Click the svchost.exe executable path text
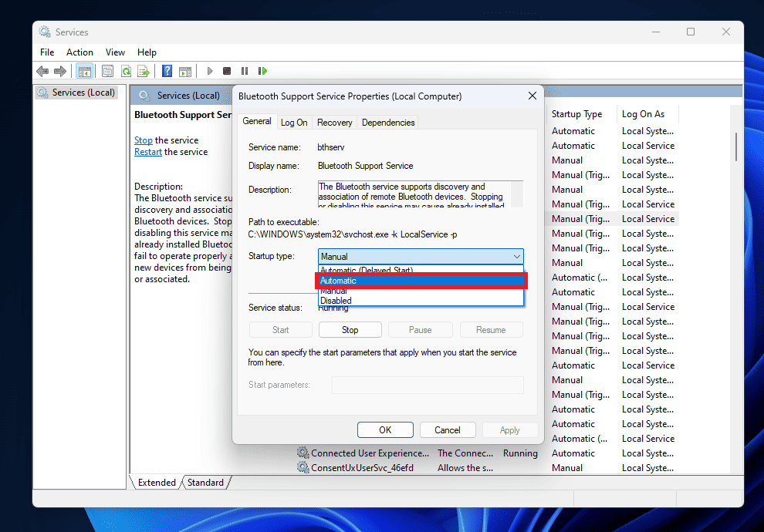Screen dimensions: 764x532 tap(353, 234)
